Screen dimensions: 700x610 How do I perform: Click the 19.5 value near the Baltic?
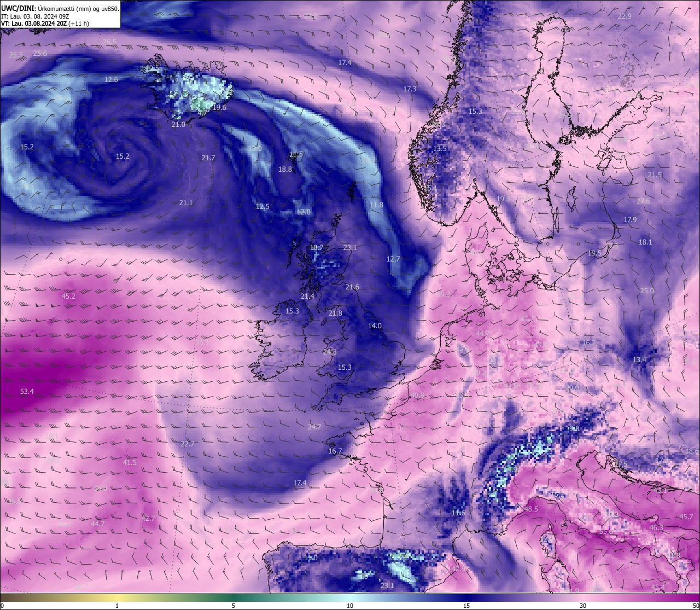[x=594, y=253]
